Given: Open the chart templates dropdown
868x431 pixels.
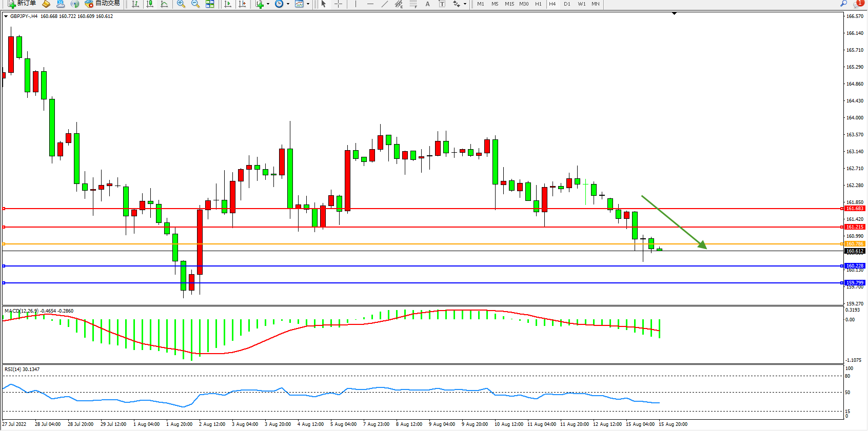Looking at the screenshot, I should tap(308, 4).
